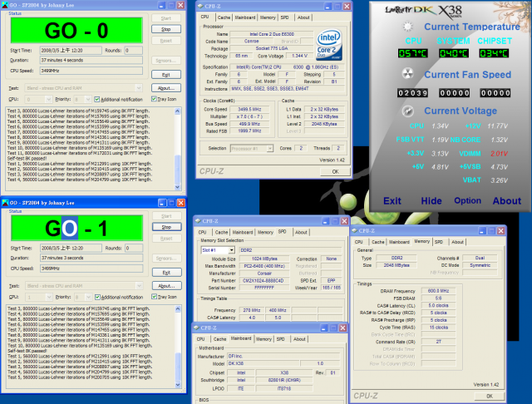Image resolution: width=532 pixels, height=404 pixels.
Task: Click OK in the CPU-Z Memory window
Action: pyautogui.click(x=490, y=396)
